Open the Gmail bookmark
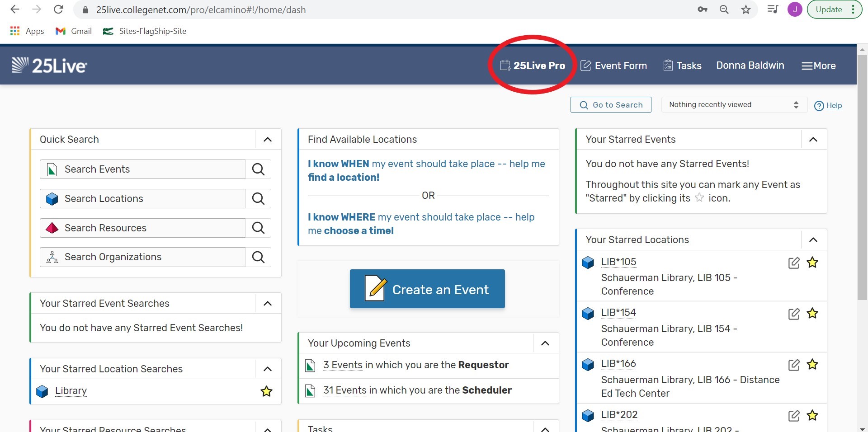The height and width of the screenshot is (432, 868). 74,31
